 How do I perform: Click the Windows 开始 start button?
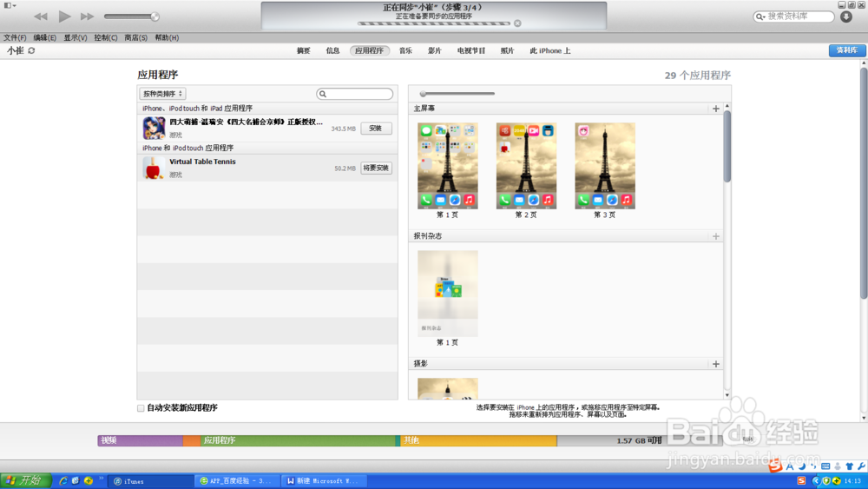pyautogui.click(x=26, y=480)
